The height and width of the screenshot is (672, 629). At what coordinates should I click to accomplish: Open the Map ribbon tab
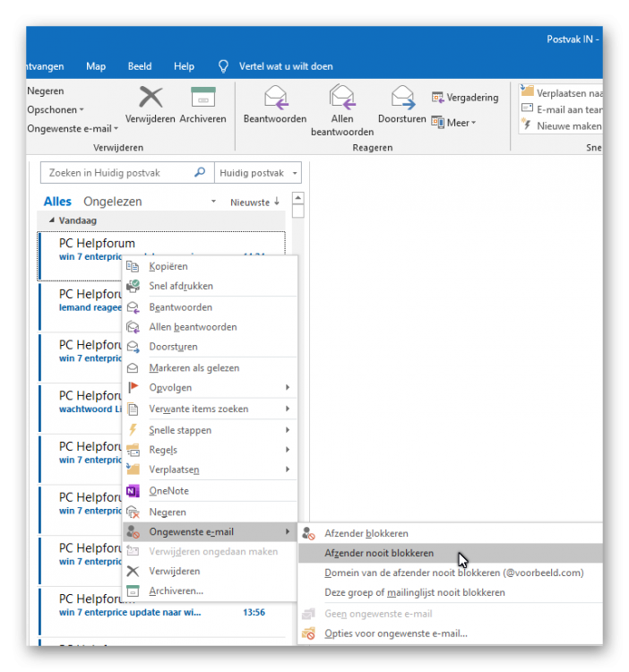coord(96,66)
